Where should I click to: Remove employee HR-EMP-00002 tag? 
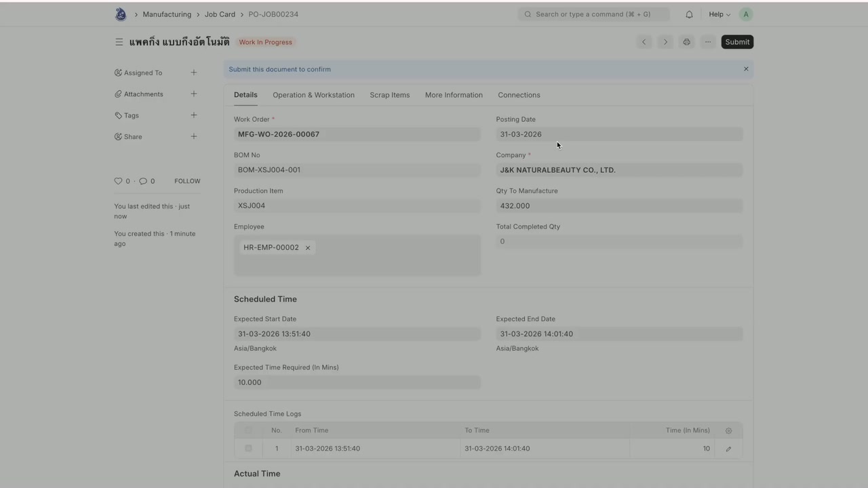308,247
